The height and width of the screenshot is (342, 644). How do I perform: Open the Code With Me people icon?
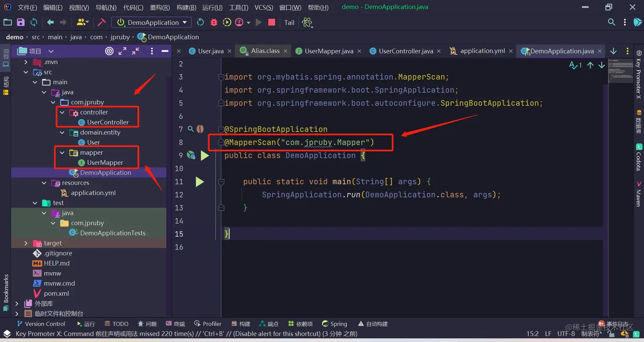pos(82,22)
